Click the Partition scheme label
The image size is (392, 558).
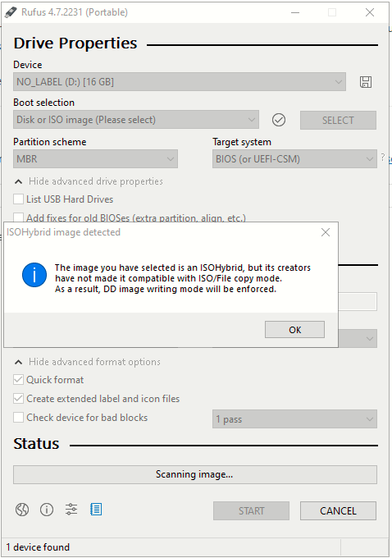tap(50, 142)
